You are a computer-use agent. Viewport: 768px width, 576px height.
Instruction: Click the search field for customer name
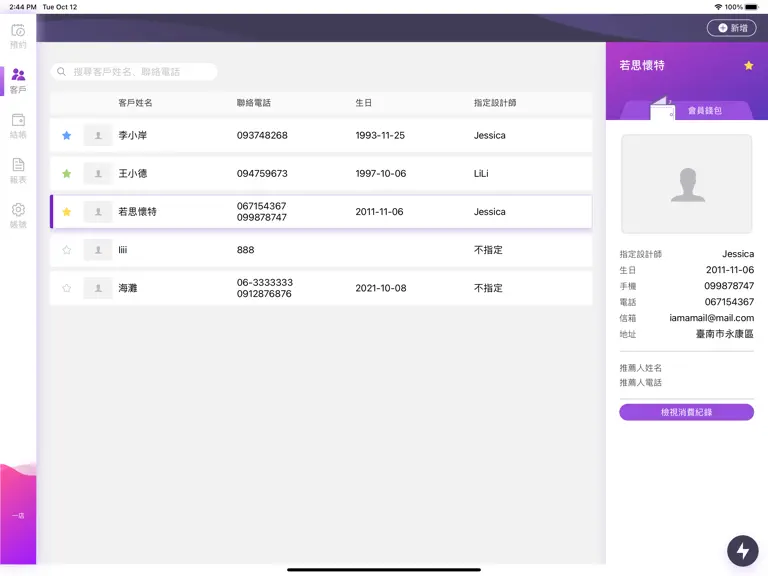click(134, 72)
